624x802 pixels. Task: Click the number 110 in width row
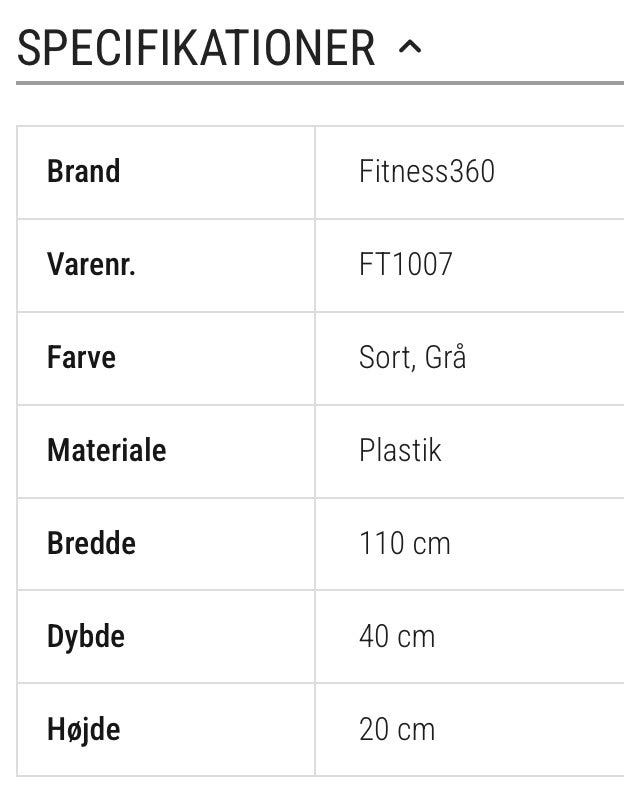click(x=380, y=544)
